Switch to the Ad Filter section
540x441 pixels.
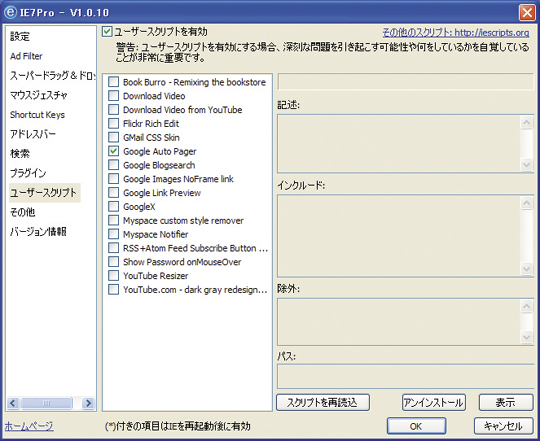(26, 56)
